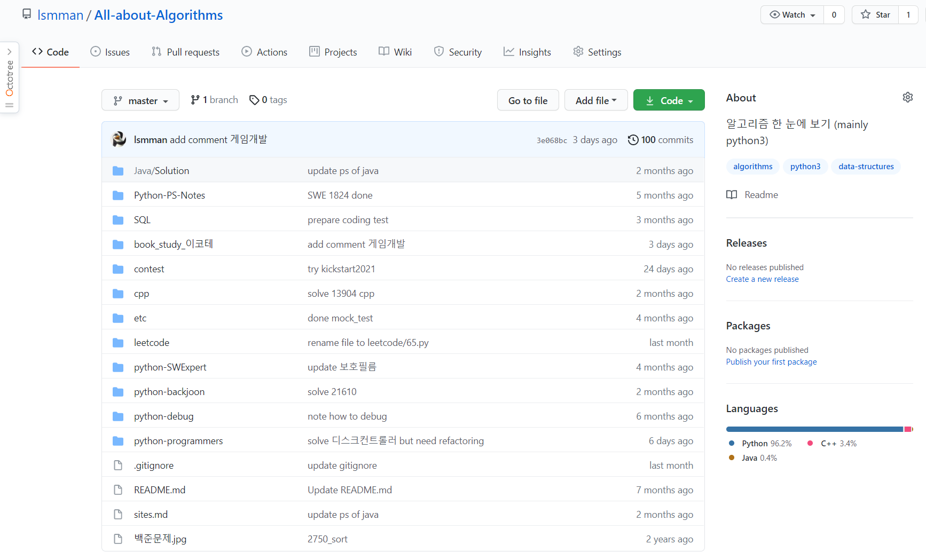Click the contest folder icon
This screenshot has width=926, height=560.
118,269
